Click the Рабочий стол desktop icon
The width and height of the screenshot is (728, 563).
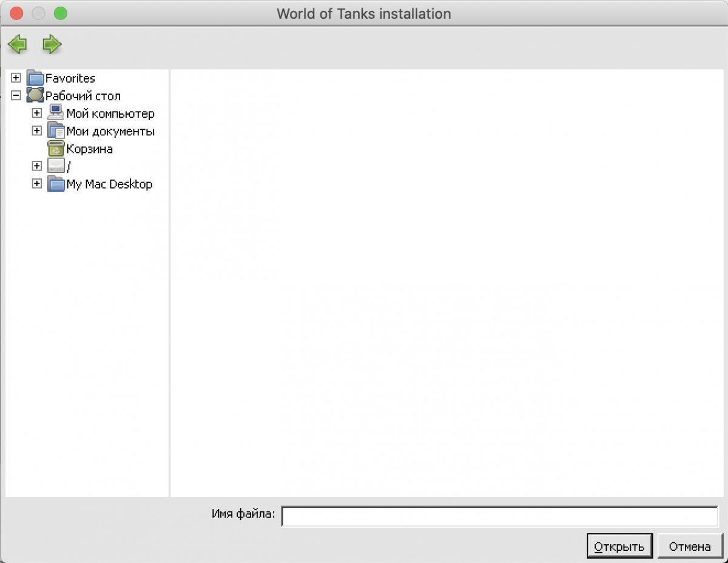(x=36, y=96)
